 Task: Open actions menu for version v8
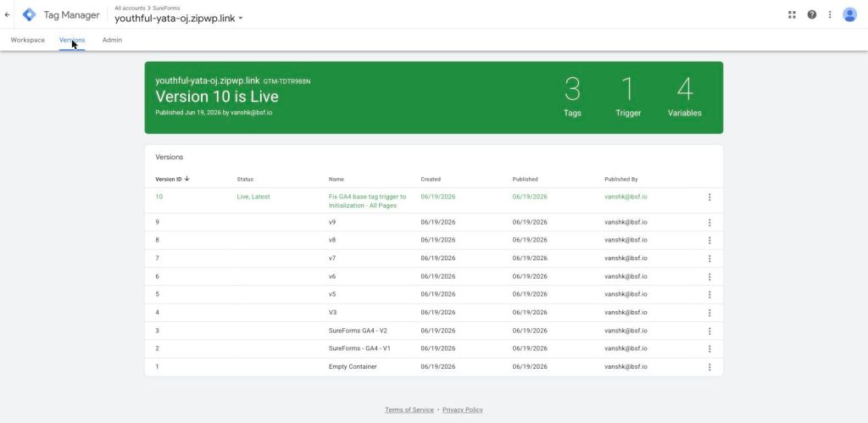tap(709, 240)
